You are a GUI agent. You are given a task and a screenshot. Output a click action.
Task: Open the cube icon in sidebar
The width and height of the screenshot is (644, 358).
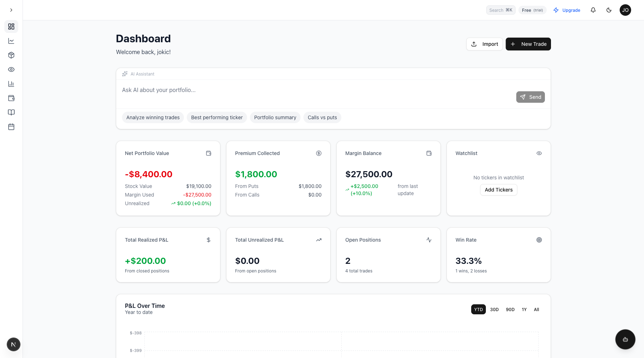click(11, 55)
